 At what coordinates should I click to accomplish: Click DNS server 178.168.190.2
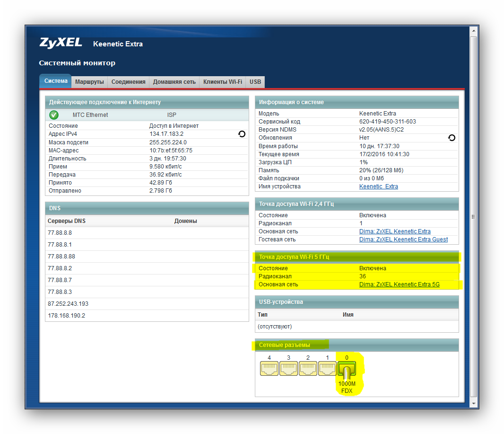coord(67,316)
